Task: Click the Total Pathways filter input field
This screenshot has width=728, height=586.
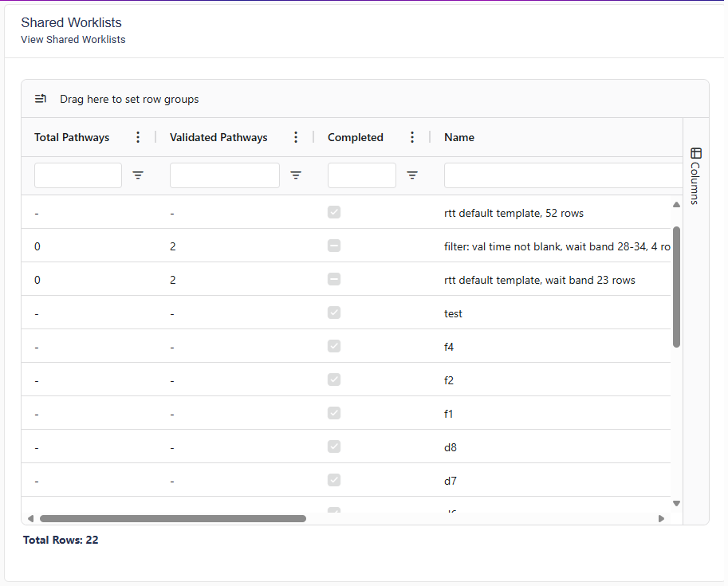Action: pyautogui.click(x=78, y=175)
